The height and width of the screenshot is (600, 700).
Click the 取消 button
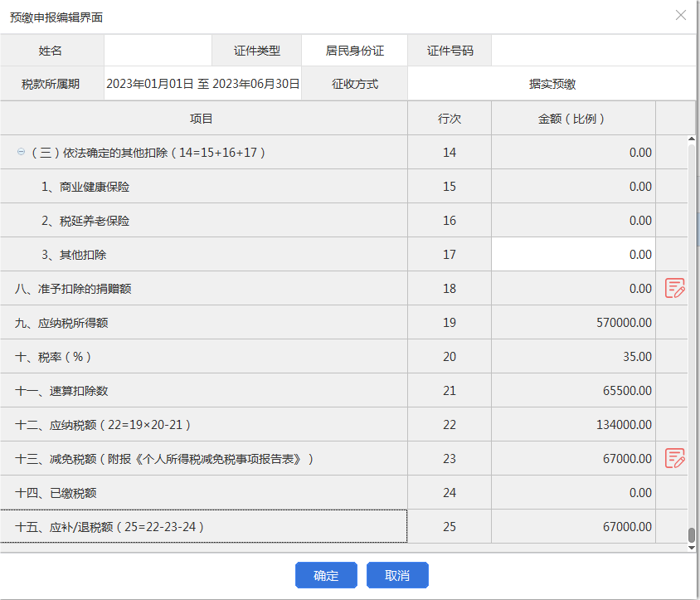click(x=397, y=575)
